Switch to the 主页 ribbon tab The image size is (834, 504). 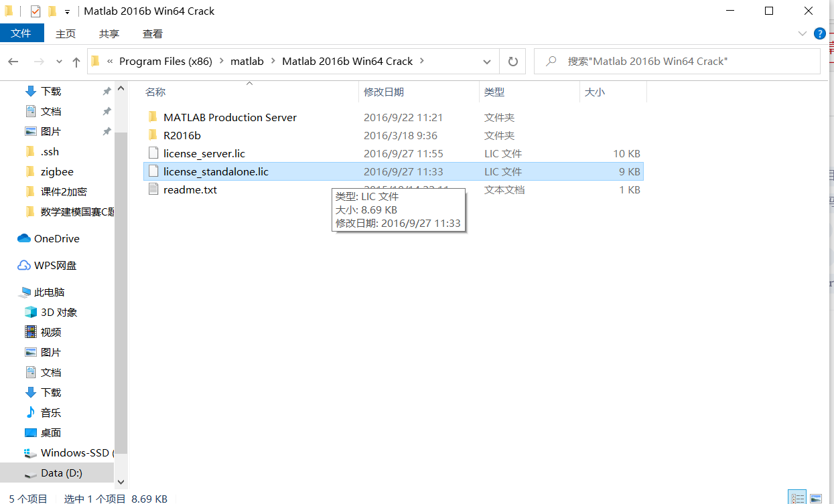(x=66, y=33)
